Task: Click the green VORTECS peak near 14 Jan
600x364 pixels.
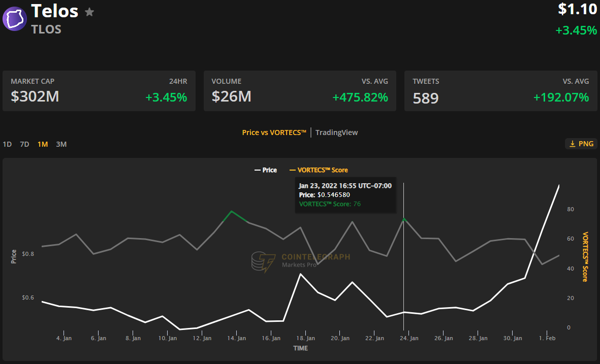Action: click(x=232, y=211)
